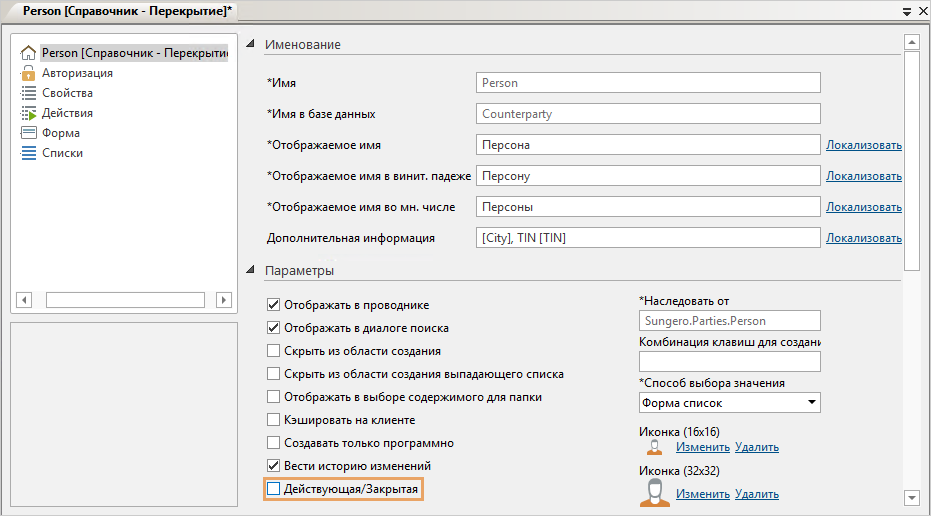Collapse the Именование section
The image size is (931, 516).
click(250, 44)
